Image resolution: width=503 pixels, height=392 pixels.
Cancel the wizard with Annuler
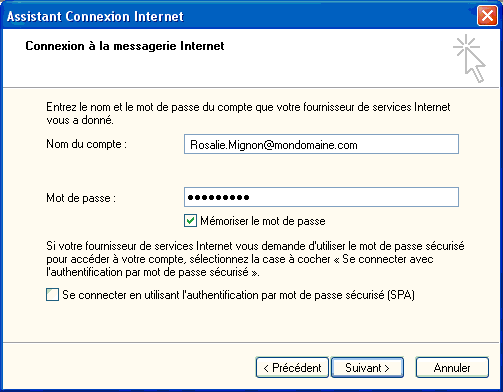452,368
